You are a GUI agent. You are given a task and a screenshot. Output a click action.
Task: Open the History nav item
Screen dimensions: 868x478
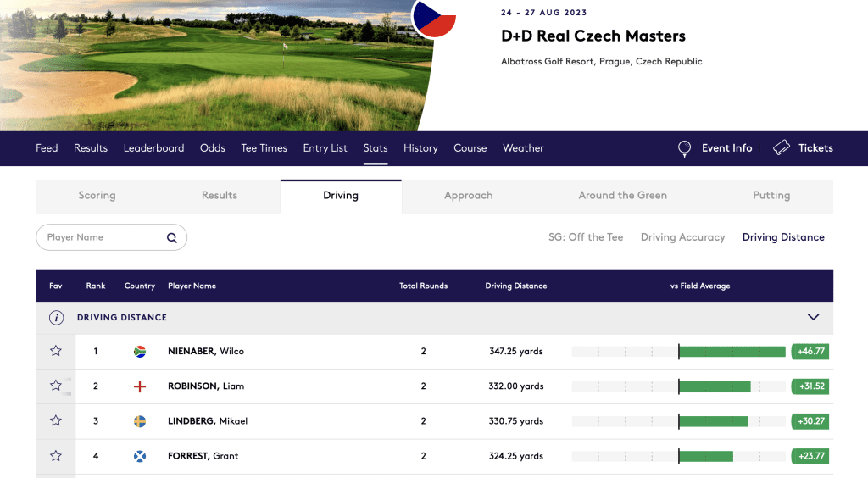pyautogui.click(x=420, y=147)
